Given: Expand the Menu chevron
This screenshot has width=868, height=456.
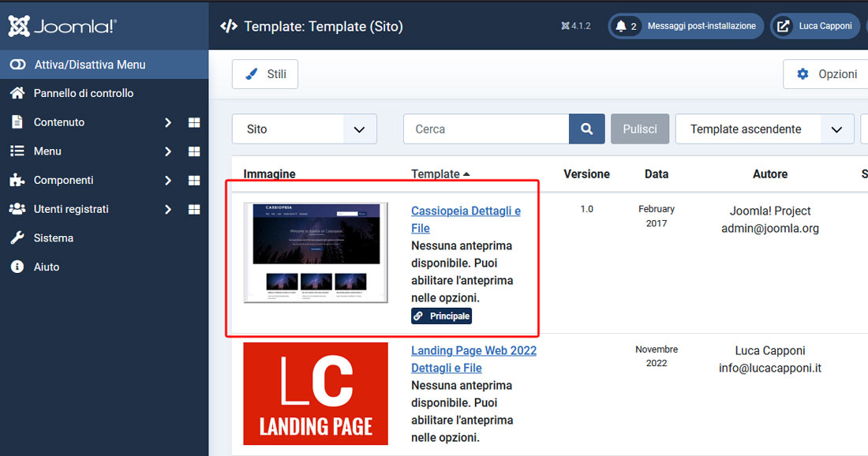Looking at the screenshot, I should point(168,151).
